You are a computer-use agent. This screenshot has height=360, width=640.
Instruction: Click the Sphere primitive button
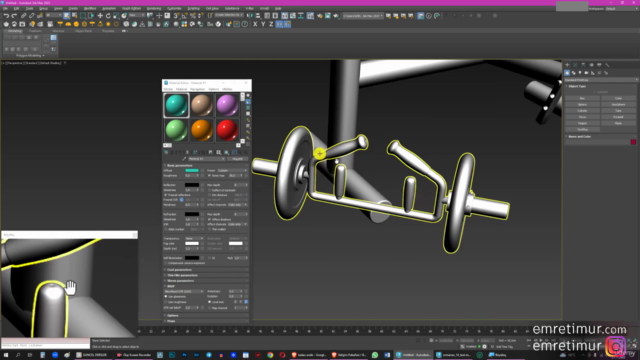pyautogui.click(x=582, y=104)
